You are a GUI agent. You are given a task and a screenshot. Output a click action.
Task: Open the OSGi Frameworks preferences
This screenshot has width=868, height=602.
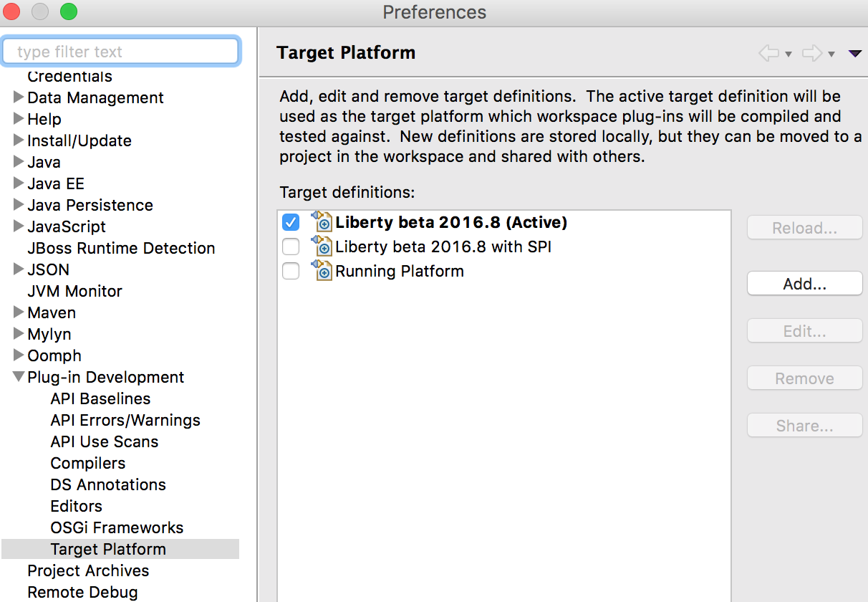117,527
